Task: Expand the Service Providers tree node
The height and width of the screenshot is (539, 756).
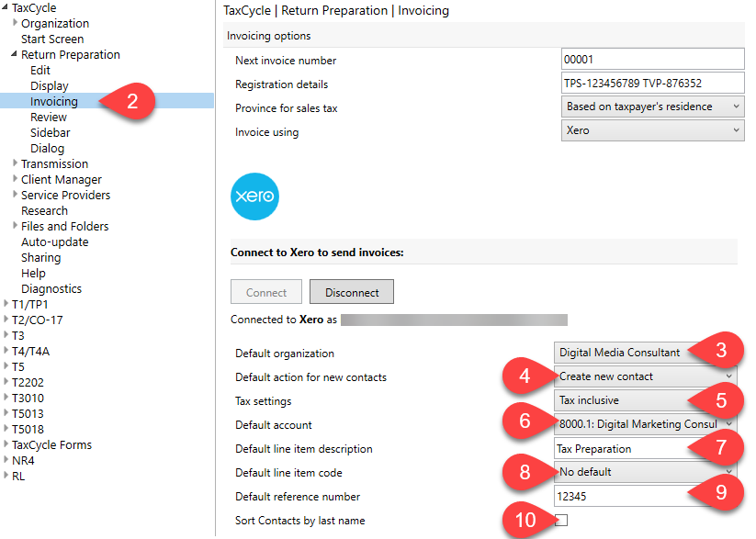Action: click(15, 195)
